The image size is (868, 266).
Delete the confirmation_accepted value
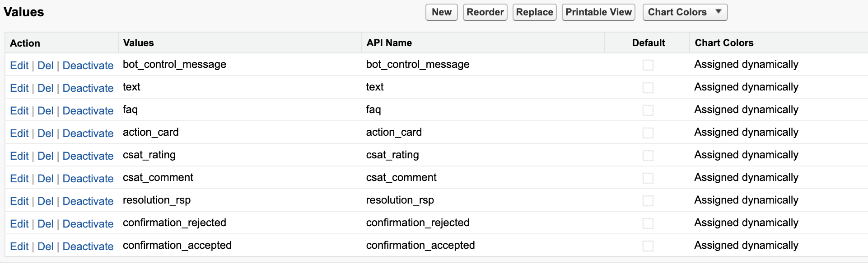coord(45,247)
